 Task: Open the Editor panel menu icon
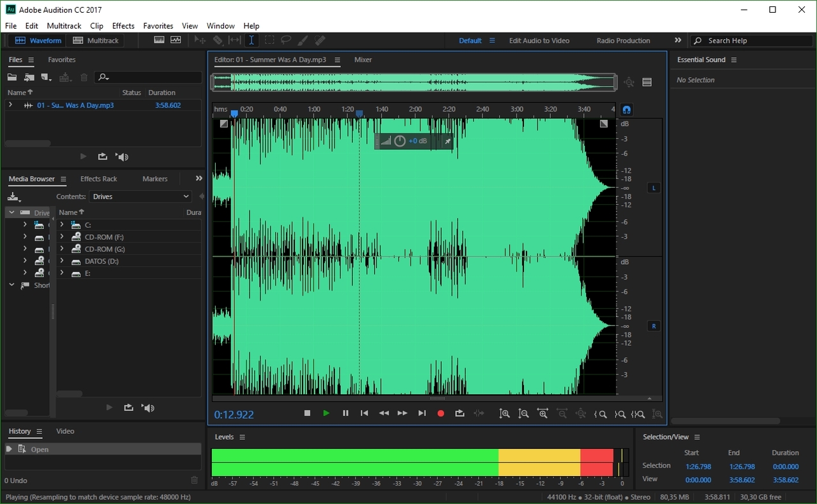pos(338,59)
